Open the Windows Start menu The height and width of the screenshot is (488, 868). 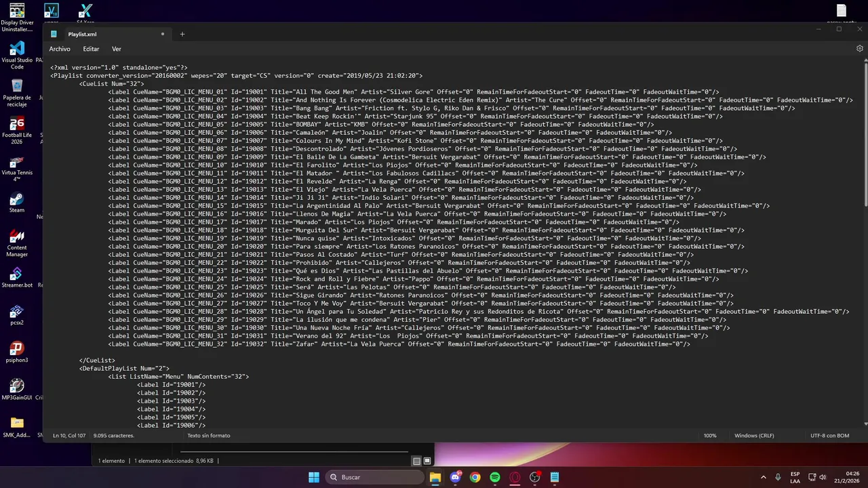[x=314, y=477]
